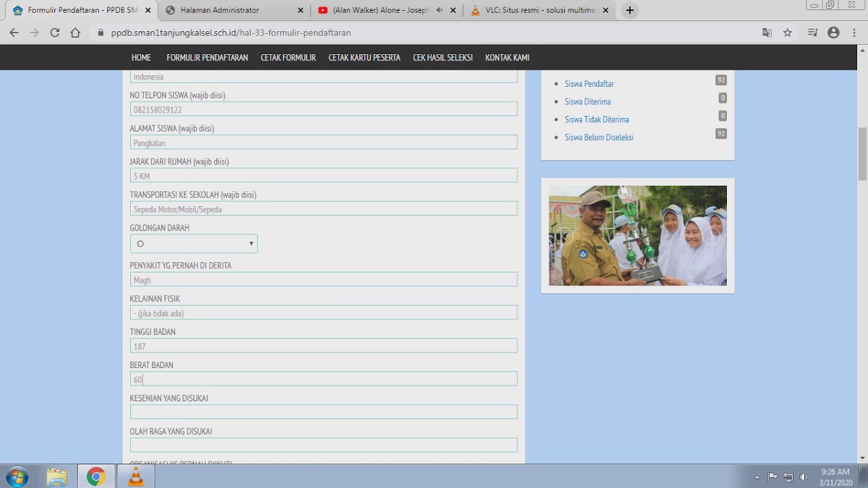This screenshot has height=488, width=868.
Task: Click the Alamat Siswa field
Action: pos(323,142)
